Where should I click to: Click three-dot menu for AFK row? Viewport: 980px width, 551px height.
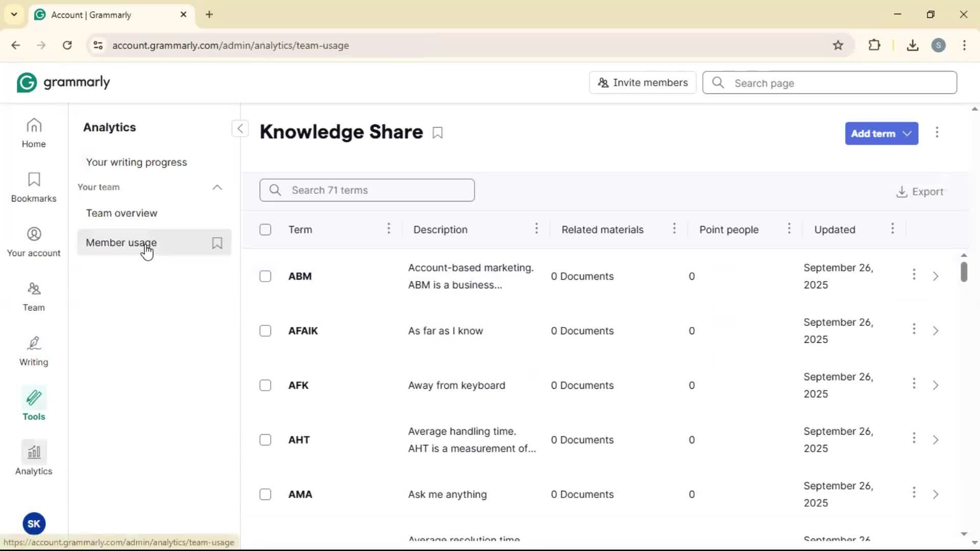click(x=914, y=384)
